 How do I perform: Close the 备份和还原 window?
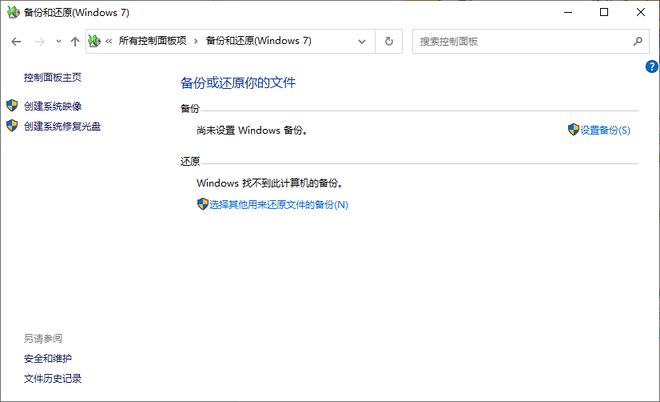pos(640,12)
